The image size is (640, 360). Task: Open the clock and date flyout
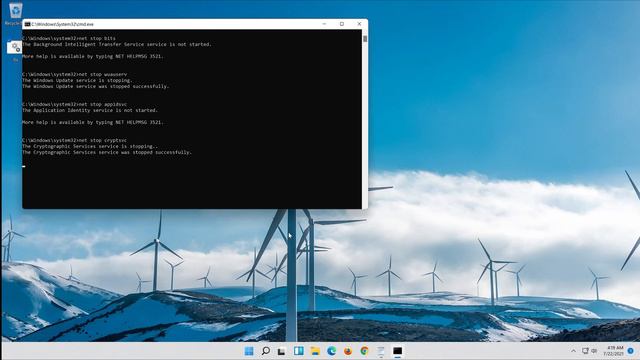613,351
